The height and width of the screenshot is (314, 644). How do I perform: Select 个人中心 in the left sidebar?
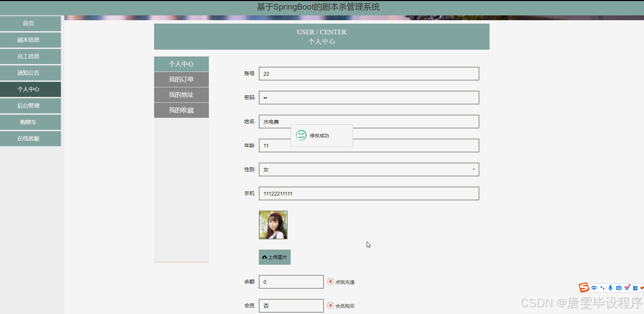pos(30,89)
